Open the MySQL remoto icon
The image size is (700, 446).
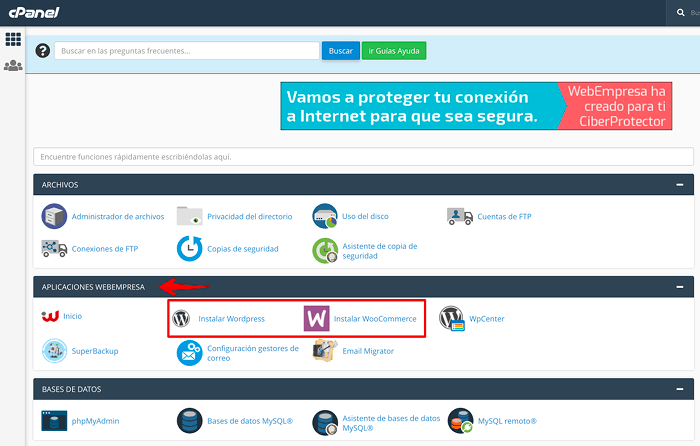click(x=460, y=421)
